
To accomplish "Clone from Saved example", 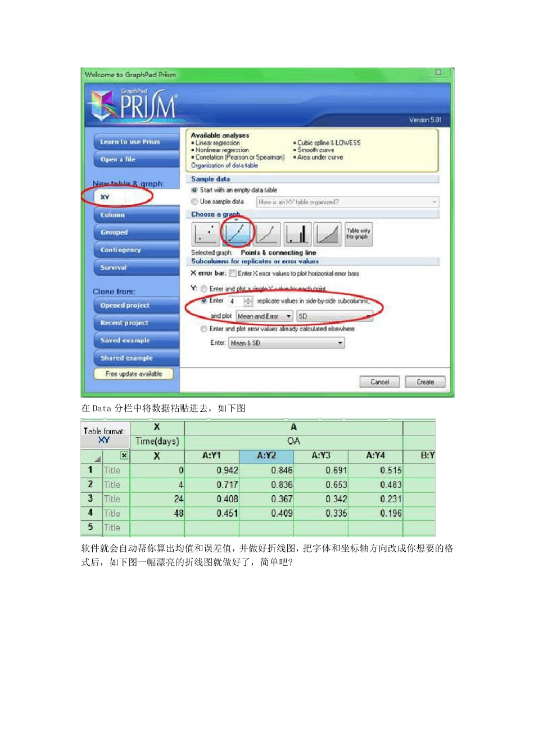I will point(137,340).
